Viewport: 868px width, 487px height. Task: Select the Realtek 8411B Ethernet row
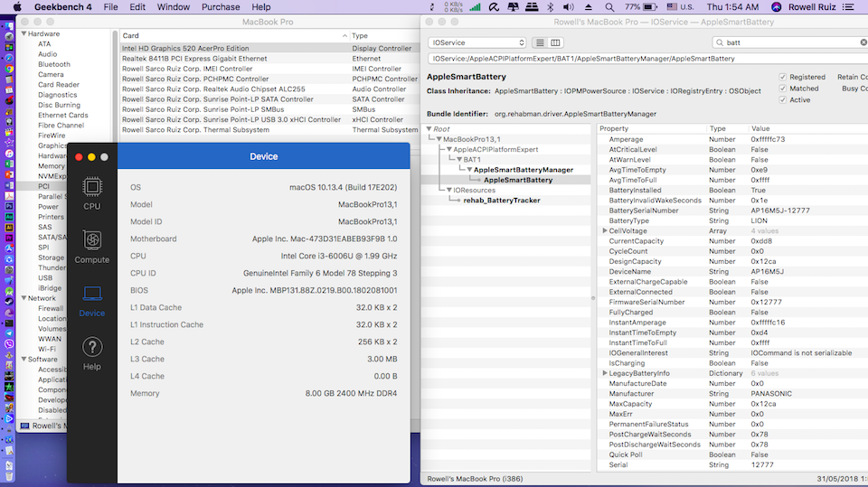[x=269, y=59]
